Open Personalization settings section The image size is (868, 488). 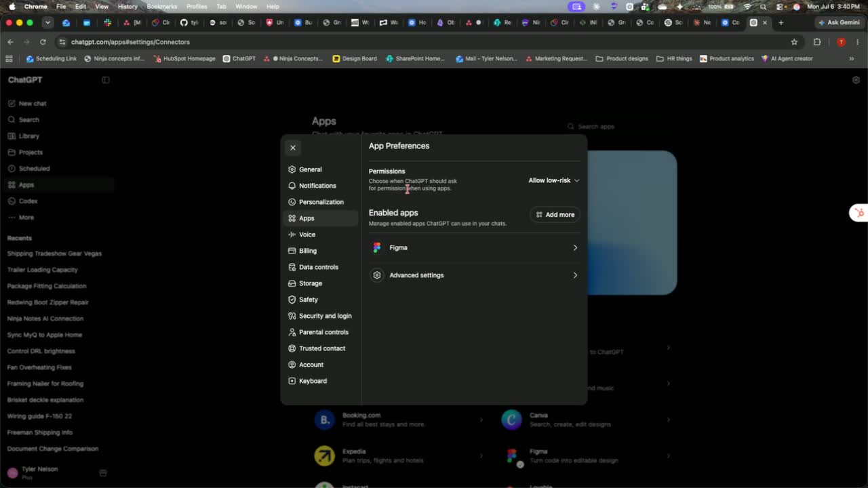click(x=320, y=202)
